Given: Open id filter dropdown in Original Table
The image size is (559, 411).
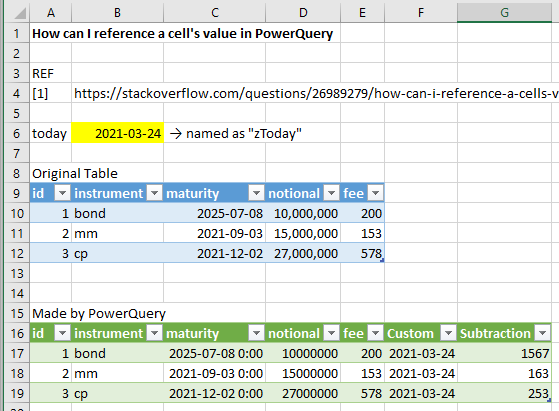Looking at the screenshot, I should click(62, 193).
